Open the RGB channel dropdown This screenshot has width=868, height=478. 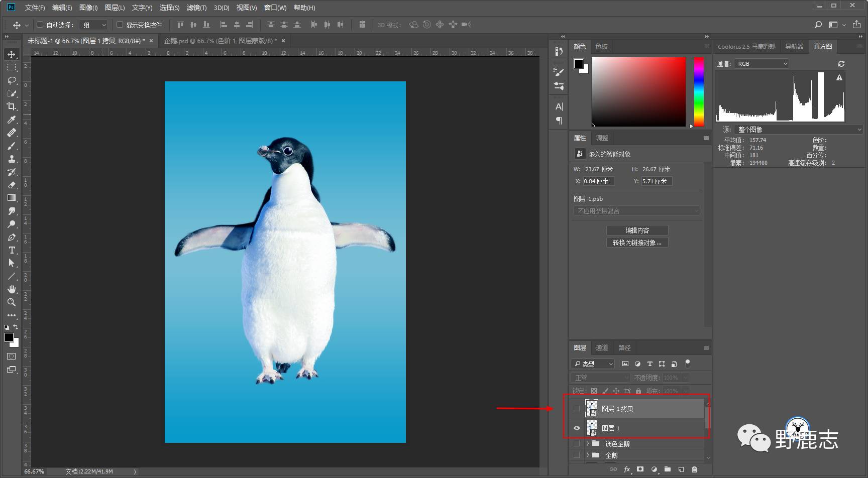(x=762, y=64)
